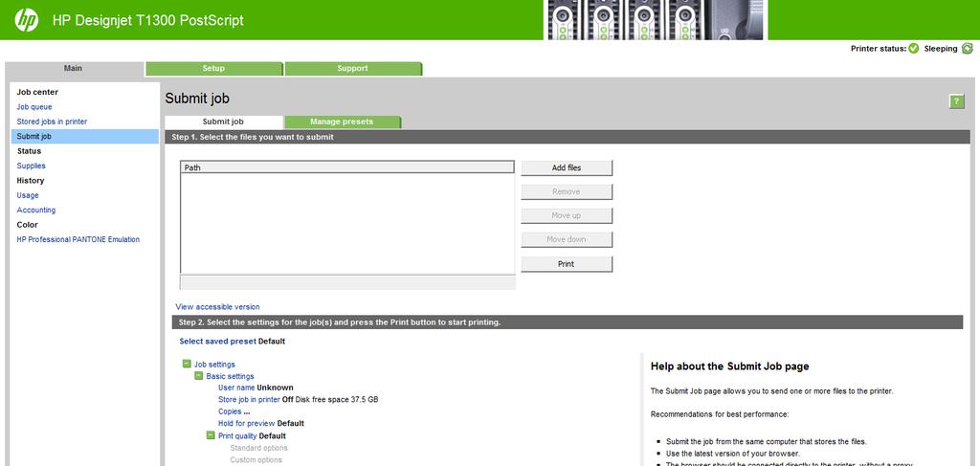The width and height of the screenshot is (980, 466).
Task: Click 'Disk free space 37.5 GB' text
Action: tap(337, 399)
